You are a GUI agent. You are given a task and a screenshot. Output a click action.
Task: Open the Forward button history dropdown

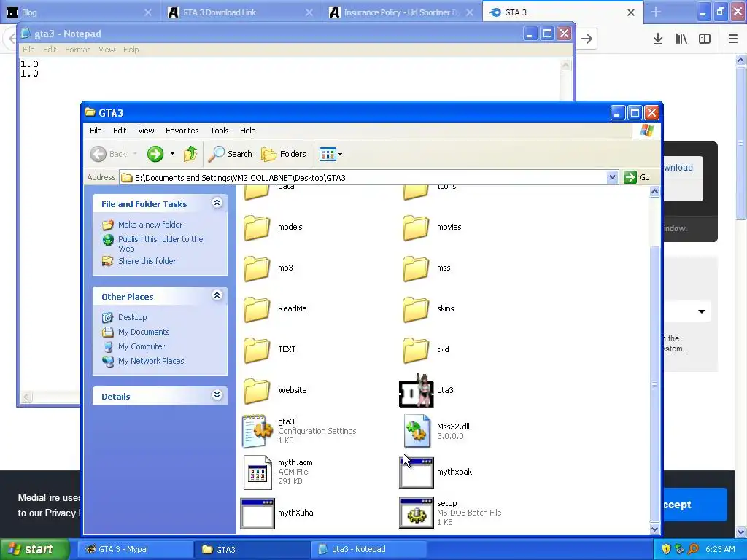[x=172, y=154]
